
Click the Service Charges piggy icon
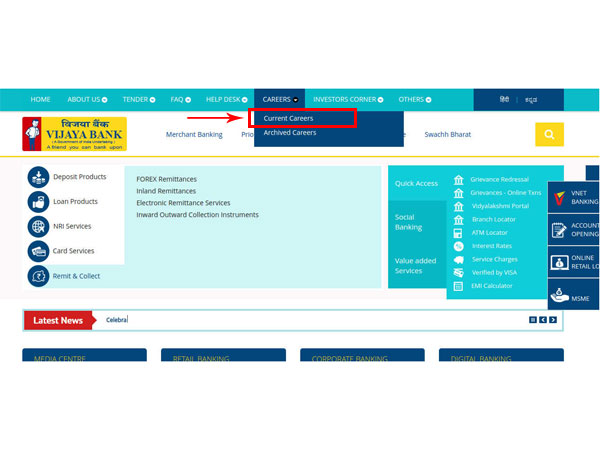(458, 260)
